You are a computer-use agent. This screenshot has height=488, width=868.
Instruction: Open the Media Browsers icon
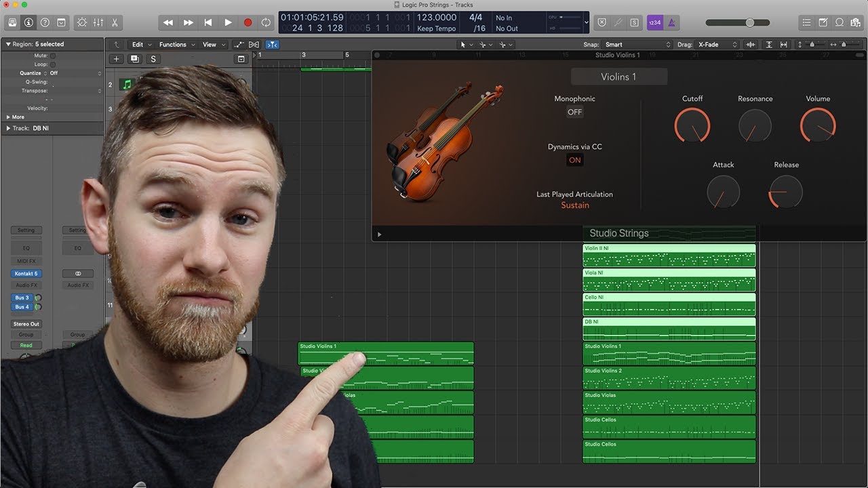tap(856, 22)
